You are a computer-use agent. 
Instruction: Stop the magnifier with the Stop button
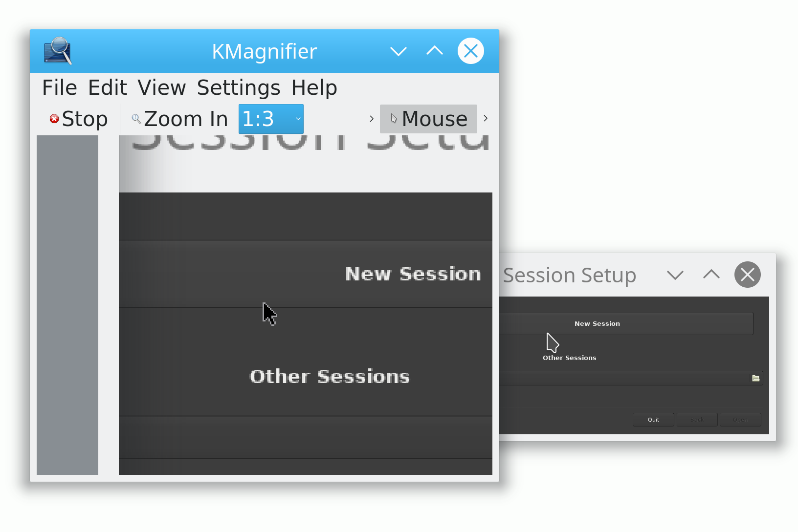coord(79,119)
